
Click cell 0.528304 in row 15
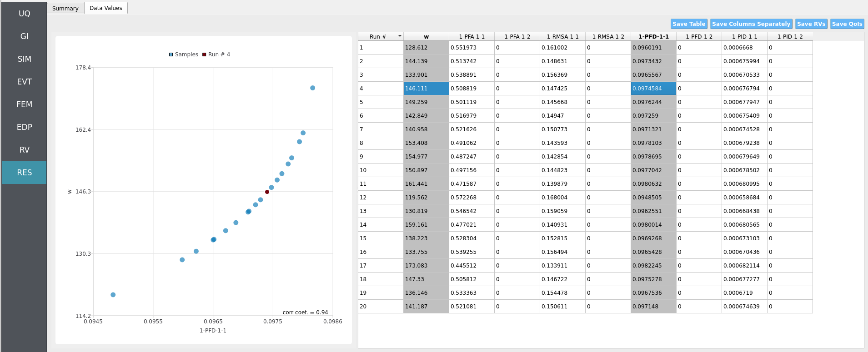tap(472, 238)
